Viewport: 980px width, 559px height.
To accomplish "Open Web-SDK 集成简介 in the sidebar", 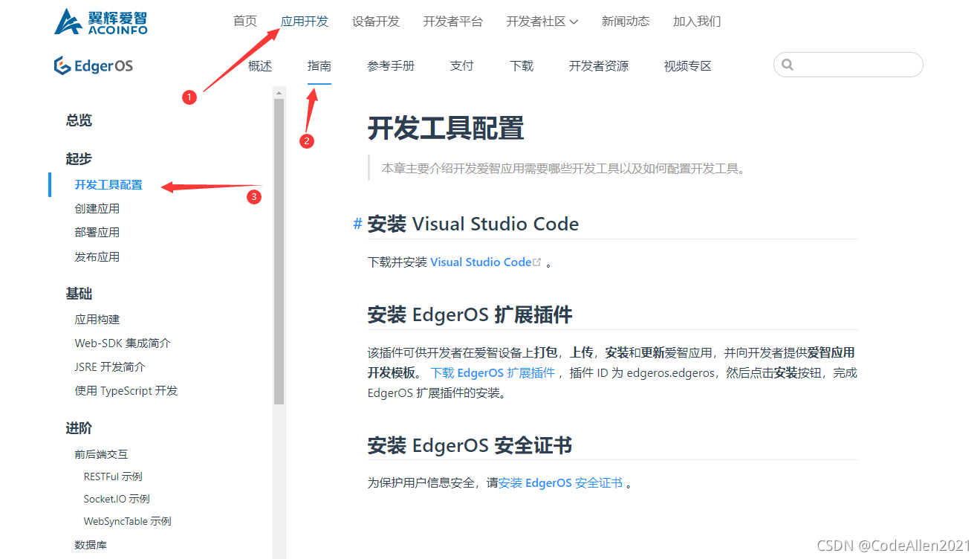I will tap(123, 343).
